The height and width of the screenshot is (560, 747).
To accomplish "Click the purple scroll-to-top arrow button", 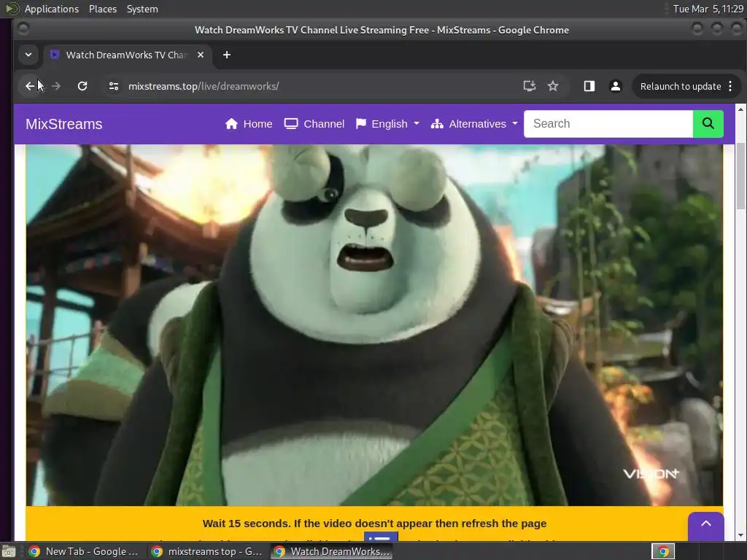I will tap(706, 525).
